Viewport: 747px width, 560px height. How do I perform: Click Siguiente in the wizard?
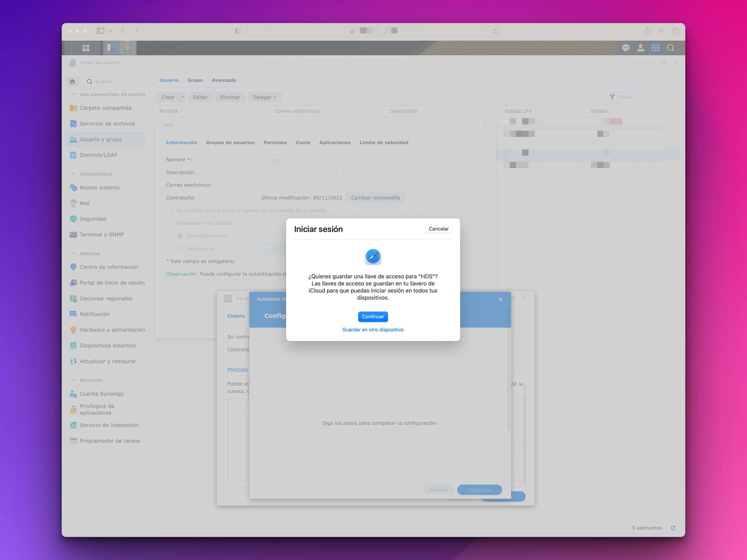tap(479, 490)
